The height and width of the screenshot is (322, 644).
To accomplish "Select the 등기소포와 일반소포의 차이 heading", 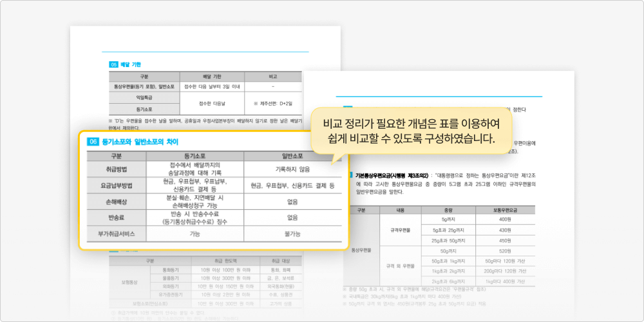I will pyautogui.click(x=140, y=141).
